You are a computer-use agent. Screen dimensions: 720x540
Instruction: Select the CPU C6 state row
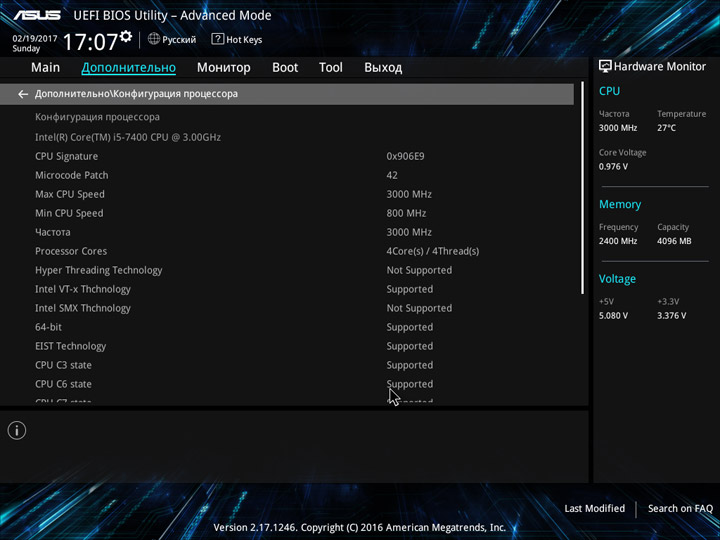coord(287,384)
